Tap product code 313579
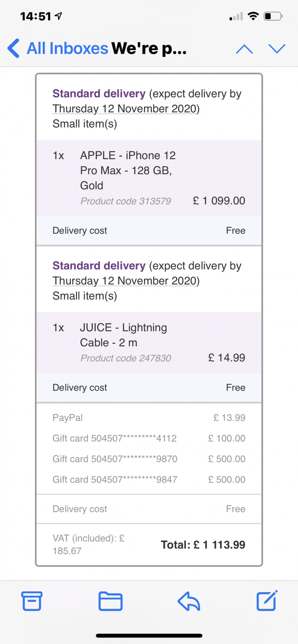The height and width of the screenshot is (644, 298). point(126,201)
